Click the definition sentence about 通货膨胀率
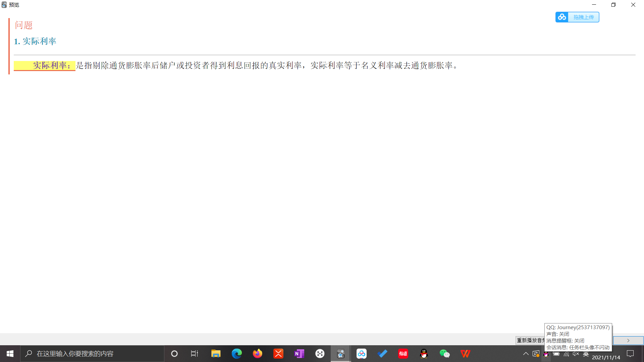 267,66
